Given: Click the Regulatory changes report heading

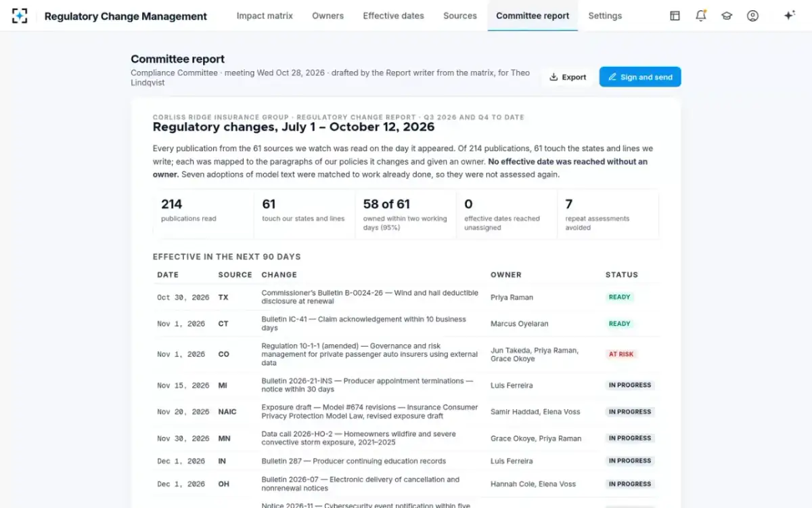Looking at the screenshot, I should (x=294, y=127).
